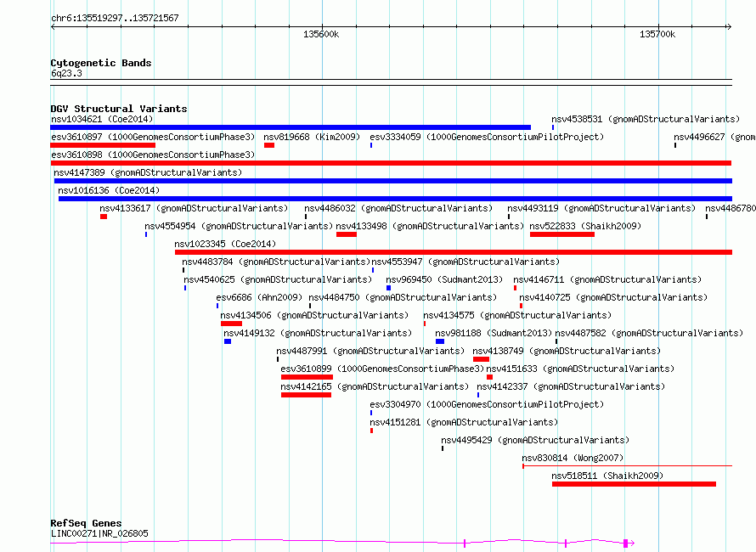Click the nsv4149132 variant label
Viewport: 756px width, 552px height.
[318, 333]
